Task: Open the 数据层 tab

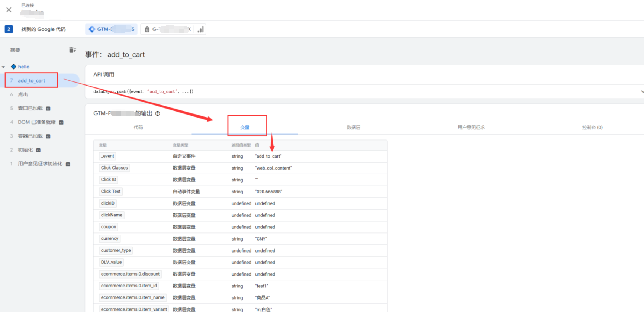Action: (x=353, y=128)
